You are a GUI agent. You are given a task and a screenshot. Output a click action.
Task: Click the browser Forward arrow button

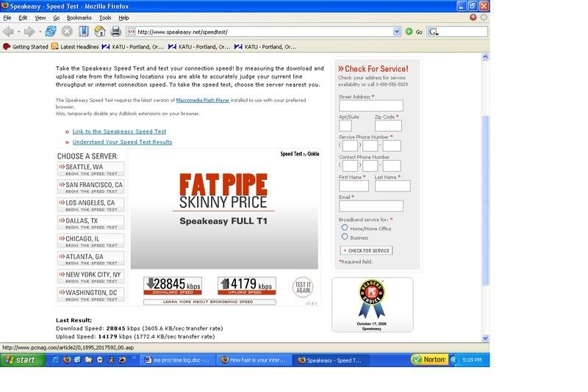click(29, 32)
